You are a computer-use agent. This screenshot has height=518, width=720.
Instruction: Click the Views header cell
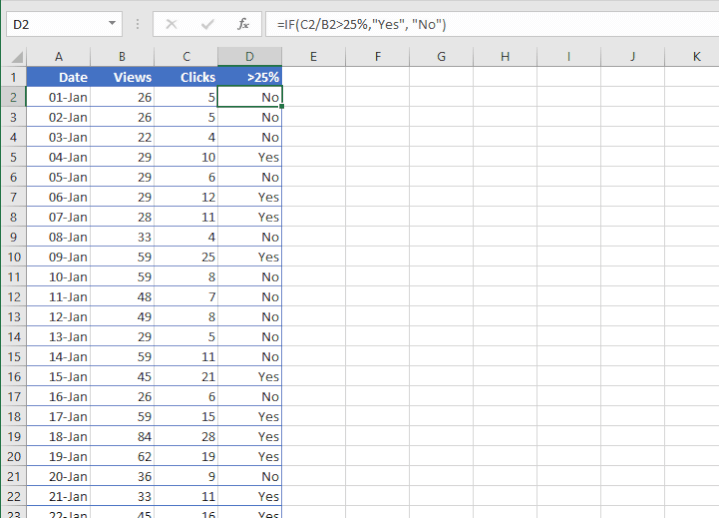(x=122, y=77)
